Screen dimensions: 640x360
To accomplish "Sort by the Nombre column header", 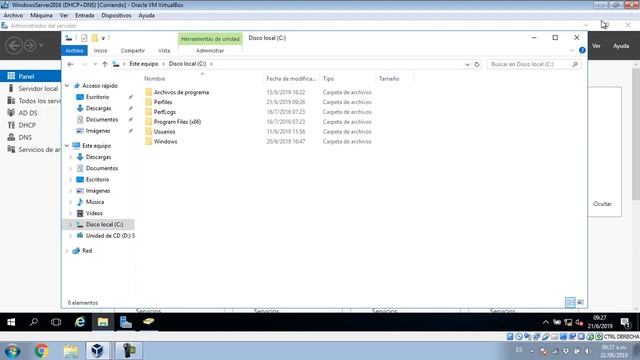I will tap(155, 78).
